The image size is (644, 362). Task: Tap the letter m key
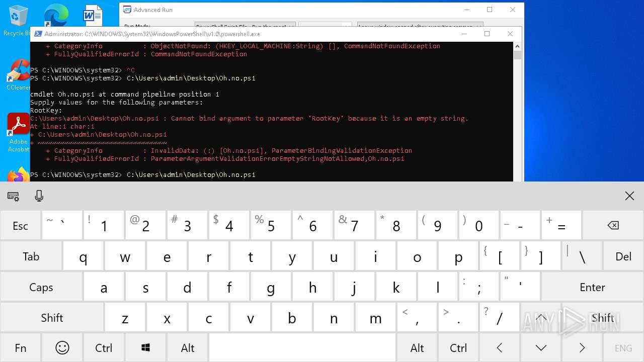(x=375, y=317)
